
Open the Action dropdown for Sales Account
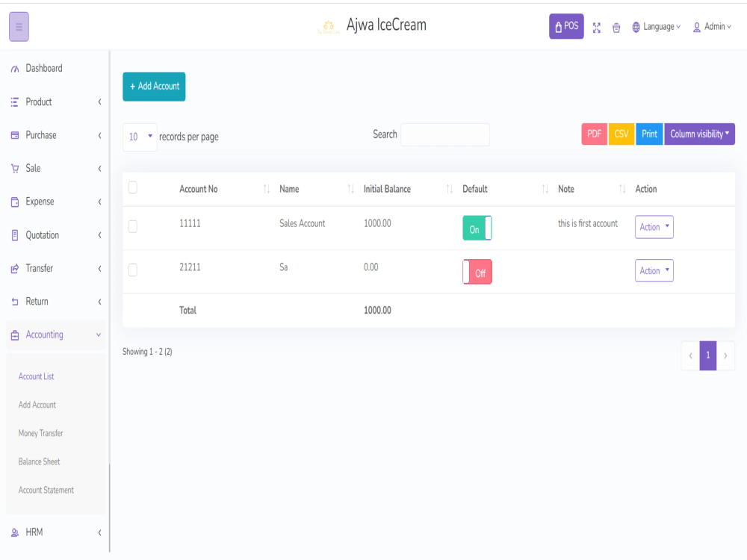pos(654,227)
